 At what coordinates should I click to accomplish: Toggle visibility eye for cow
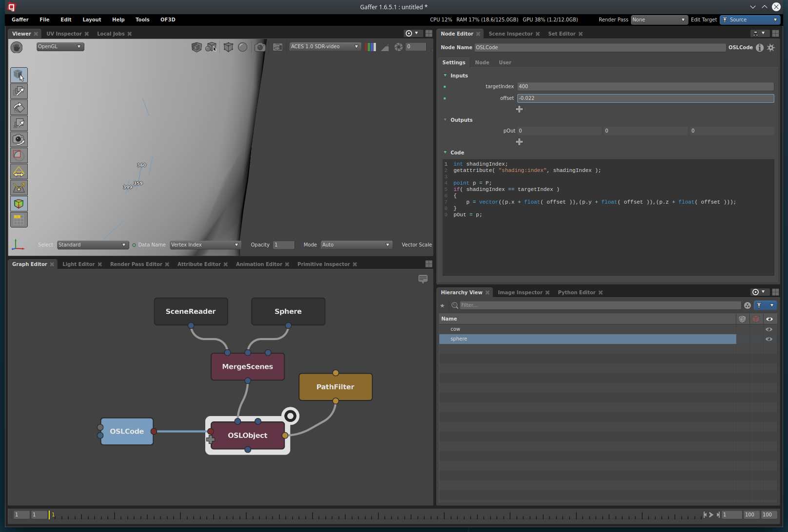[x=769, y=329]
